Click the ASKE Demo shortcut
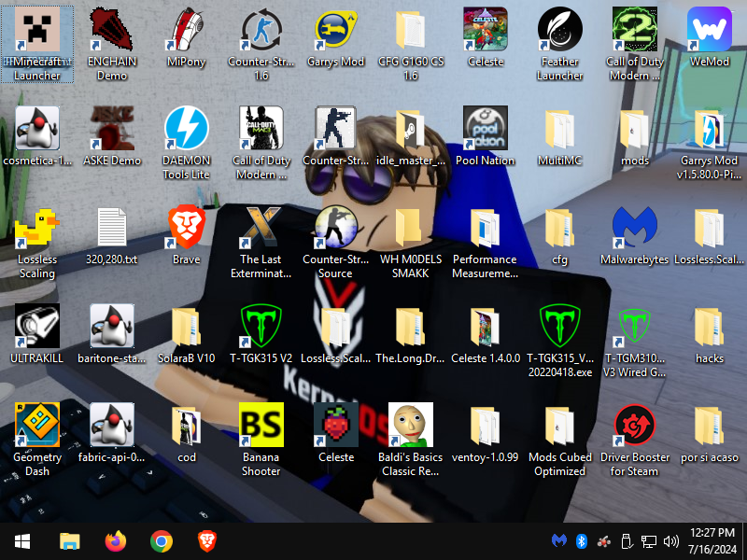Screen dimensions: 747x560 (112, 136)
